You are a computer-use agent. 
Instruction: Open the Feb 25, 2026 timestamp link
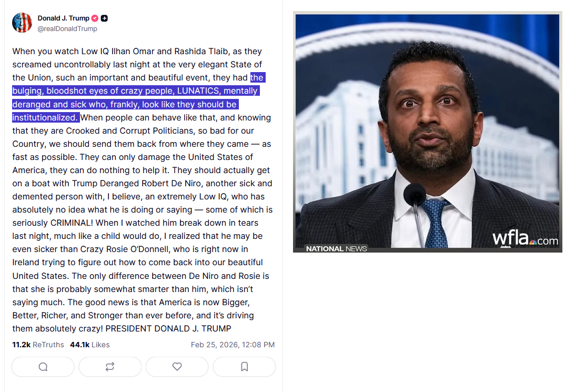pyautogui.click(x=233, y=345)
